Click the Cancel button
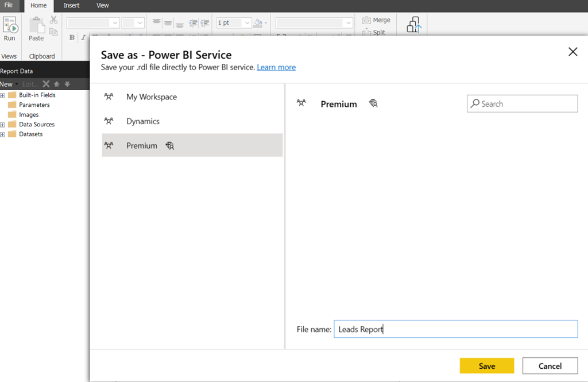The width and height of the screenshot is (588, 382). [x=550, y=366]
